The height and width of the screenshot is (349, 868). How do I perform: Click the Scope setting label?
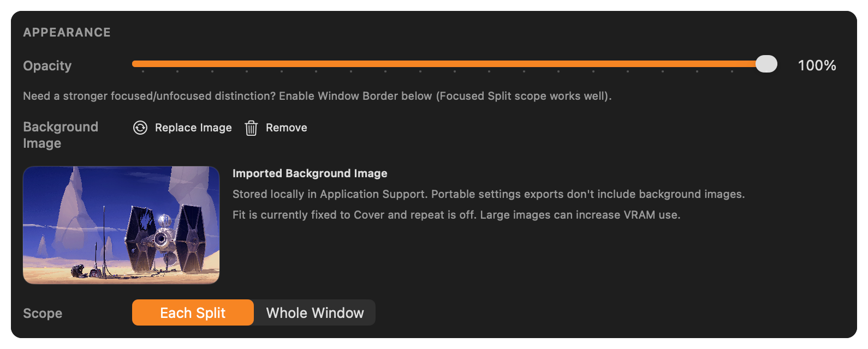point(43,313)
